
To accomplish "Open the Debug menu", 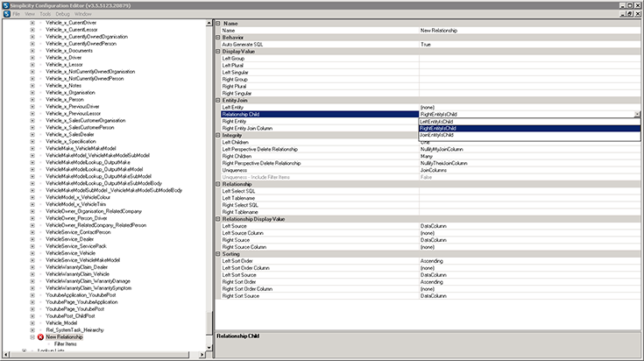I will point(64,15).
